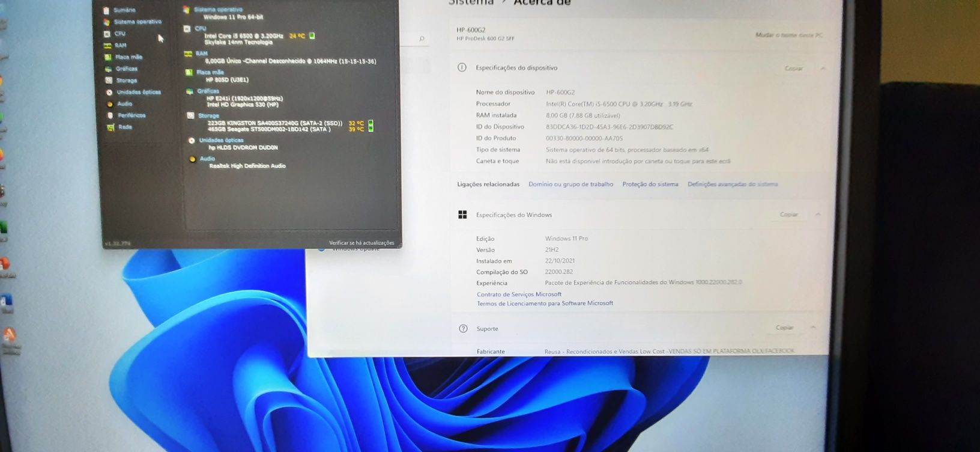Click the Realtek High Definition Audio line in Speccy
980x452 pixels.
[247, 166]
